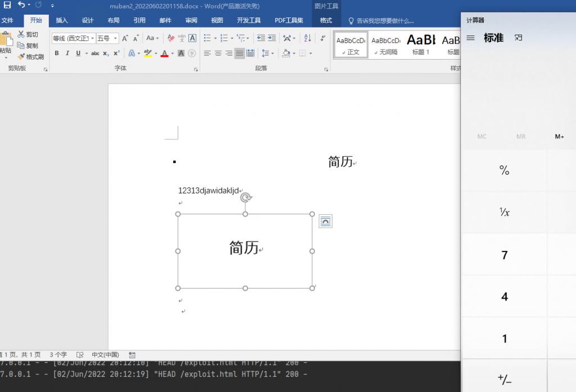Click the calculator keep-on-top icon
The height and width of the screenshot is (392, 576).
518,38
